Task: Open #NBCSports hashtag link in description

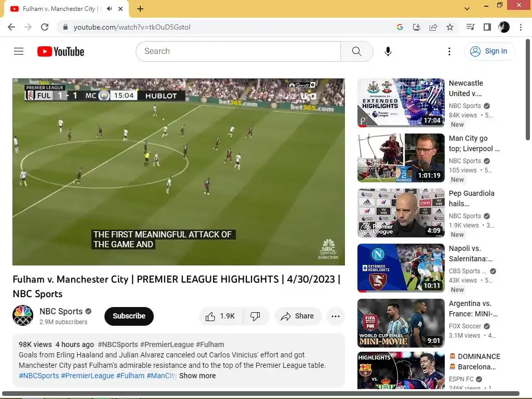Action: pos(38,376)
